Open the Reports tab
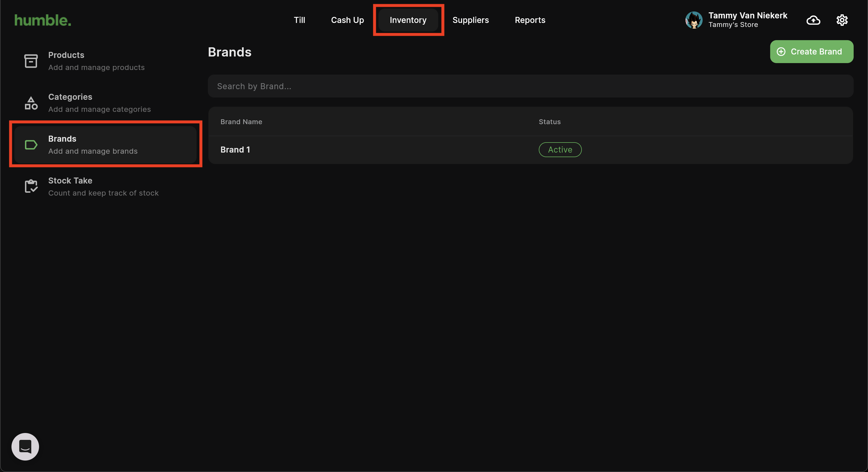Image resolution: width=868 pixels, height=472 pixels. pos(530,20)
